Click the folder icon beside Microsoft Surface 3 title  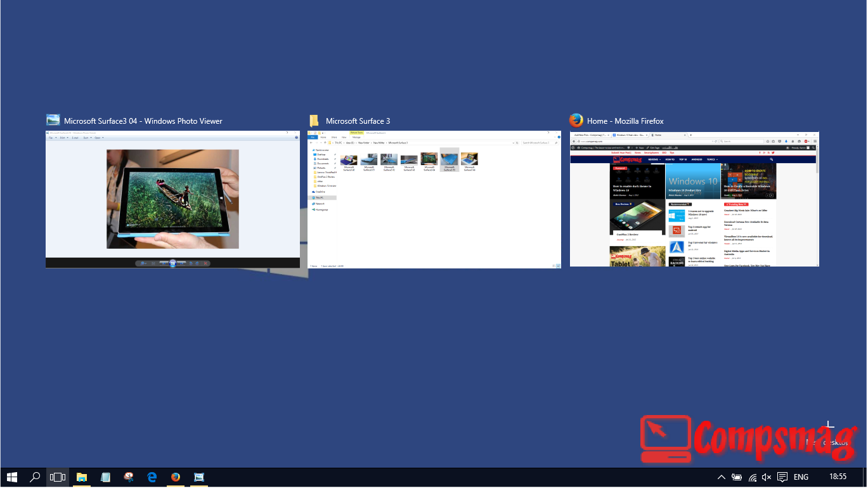tap(314, 121)
